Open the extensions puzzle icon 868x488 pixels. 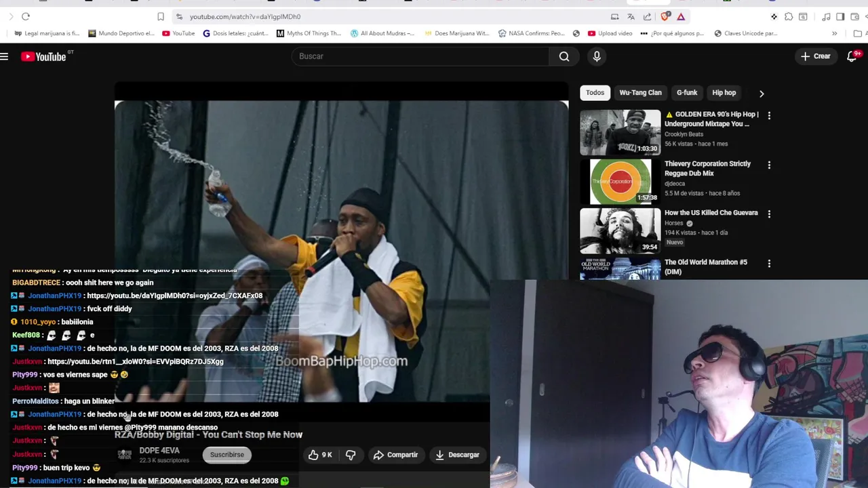[x=789, y=16]
